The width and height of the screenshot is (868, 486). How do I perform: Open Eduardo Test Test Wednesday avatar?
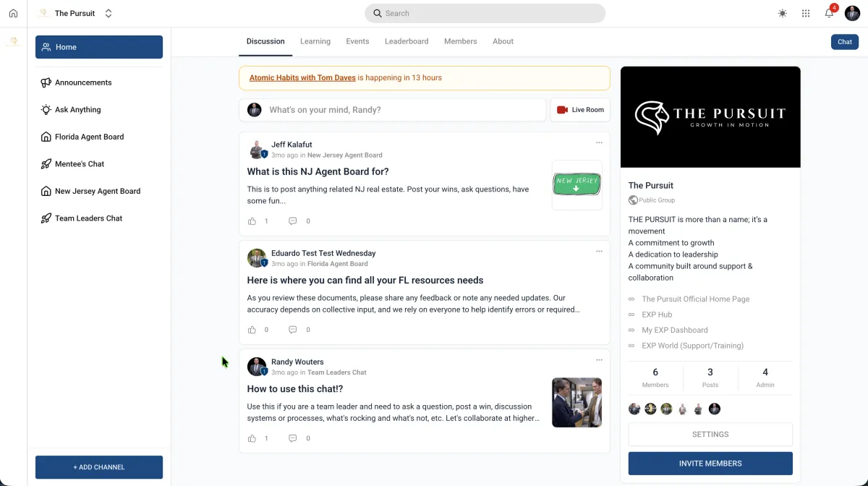(x=257, y=258)
